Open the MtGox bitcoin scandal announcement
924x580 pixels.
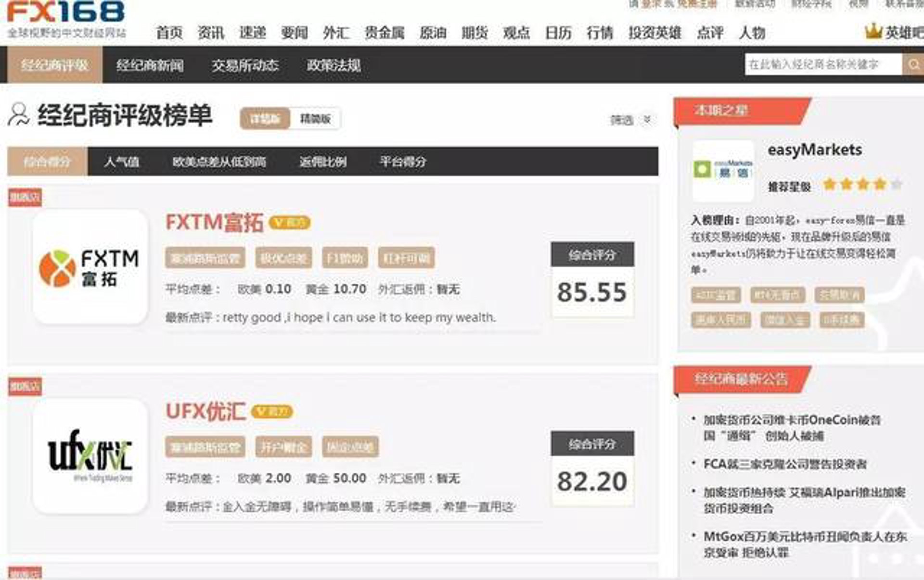(x=805, y=544)
